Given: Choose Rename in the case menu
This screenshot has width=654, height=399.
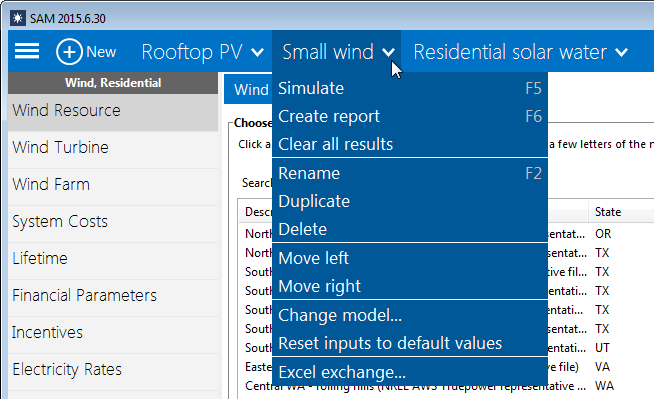Looking at the screenshot, I should [x=410, y=173].
